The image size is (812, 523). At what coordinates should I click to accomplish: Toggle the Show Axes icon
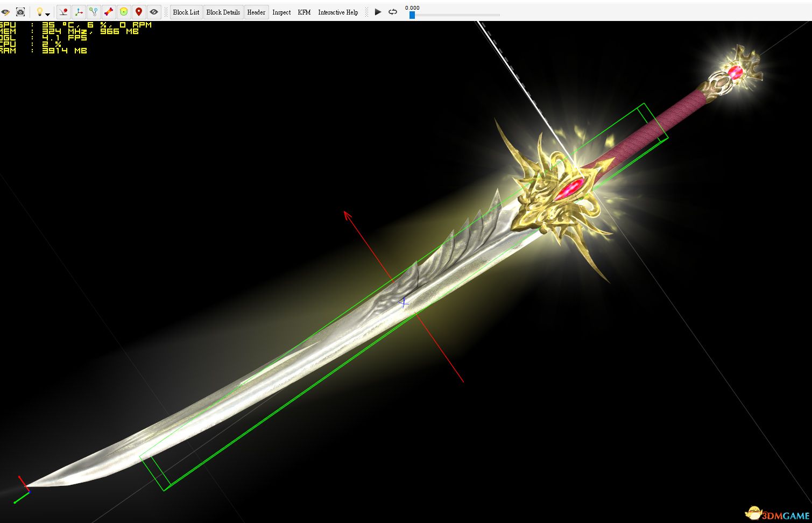(x=79, y=12)
